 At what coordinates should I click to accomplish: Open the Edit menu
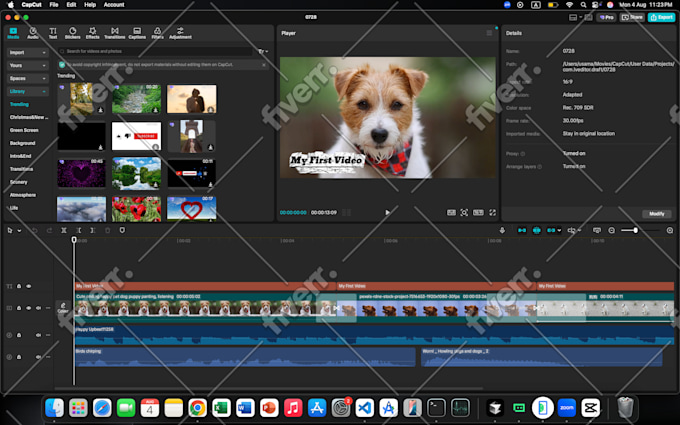click(71, 5)
